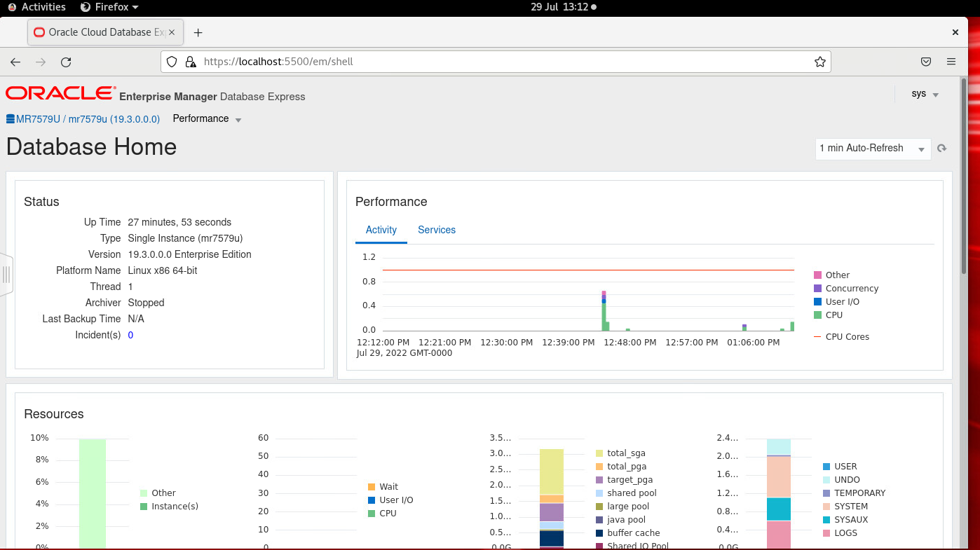Close the Oracle Cloud Database Express tab

pos(172,32)
